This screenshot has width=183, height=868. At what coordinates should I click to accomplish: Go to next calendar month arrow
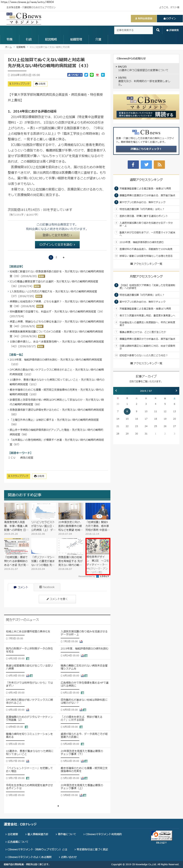pos(176,390)
